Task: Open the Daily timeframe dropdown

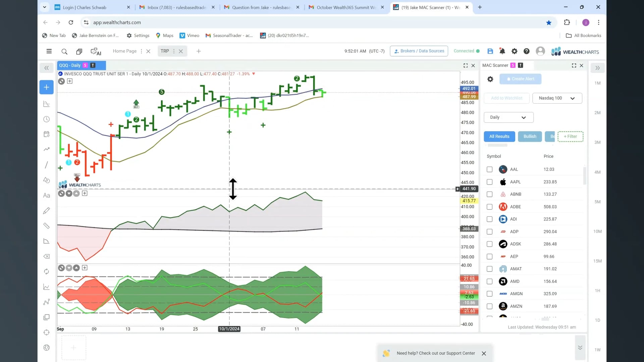Action: (508, 117)
